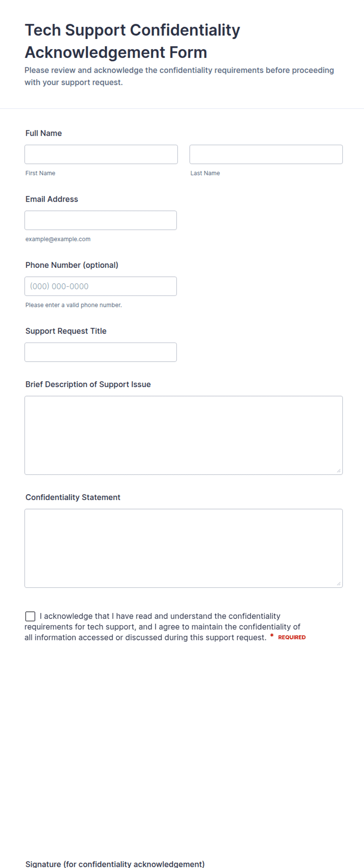Check the confidentiality acknowledgement checkbox

coord(30,616)
